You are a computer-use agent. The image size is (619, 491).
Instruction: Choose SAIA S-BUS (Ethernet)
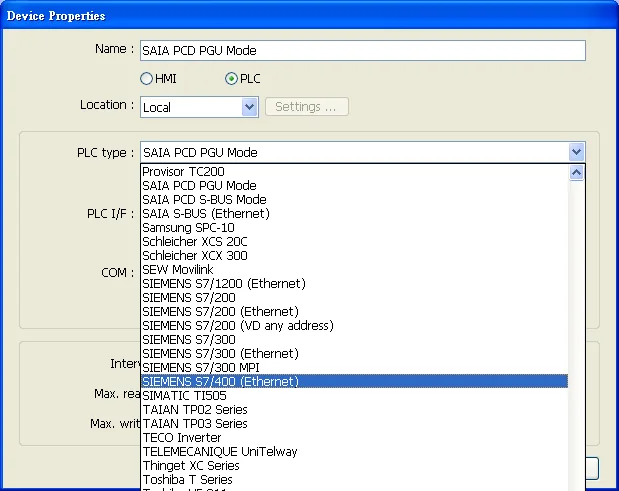[x=355, y=214]
